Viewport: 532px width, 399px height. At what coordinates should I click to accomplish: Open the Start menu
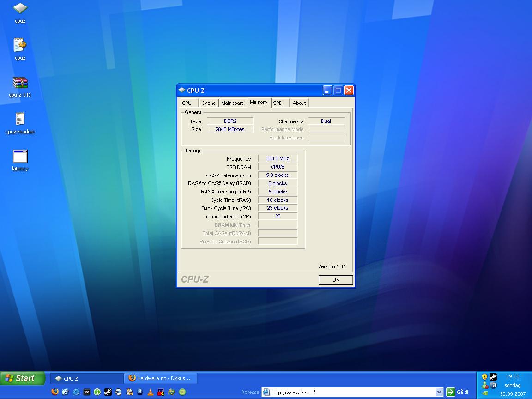coord(22,378)
